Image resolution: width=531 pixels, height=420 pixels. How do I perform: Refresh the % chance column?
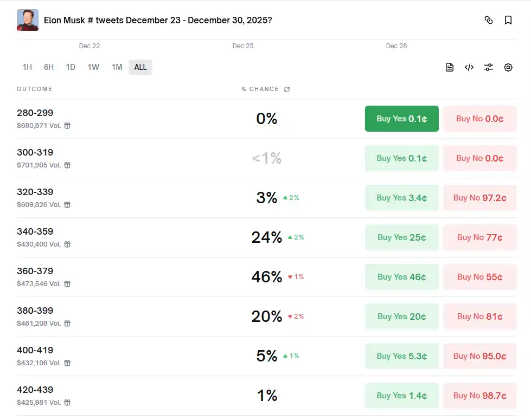click(x=287, y=89)
